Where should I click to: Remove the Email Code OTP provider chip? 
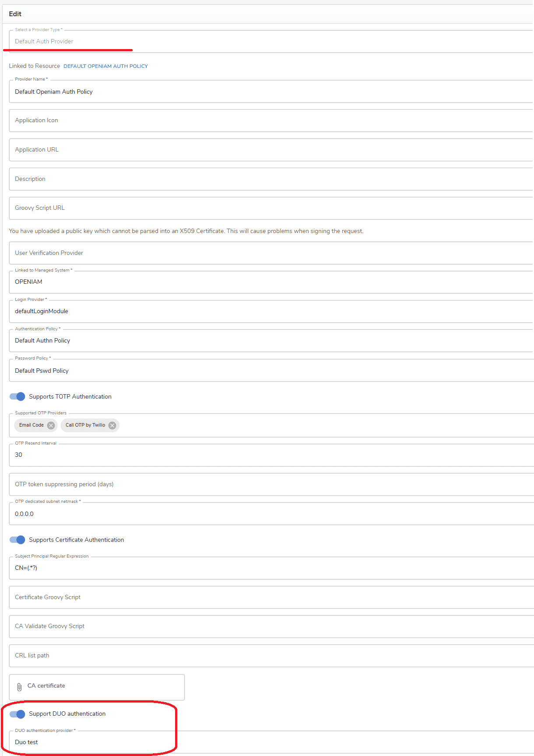(51, 425)
